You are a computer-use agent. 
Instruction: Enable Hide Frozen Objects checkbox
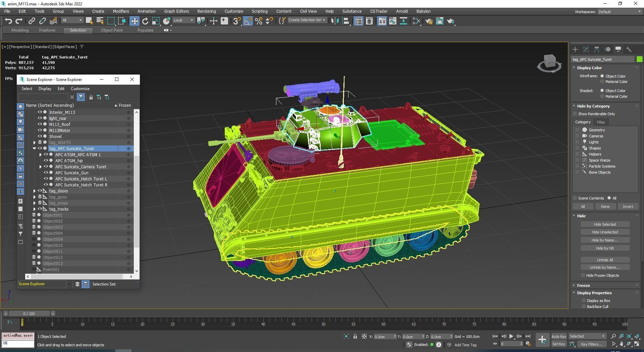(583, 275)
